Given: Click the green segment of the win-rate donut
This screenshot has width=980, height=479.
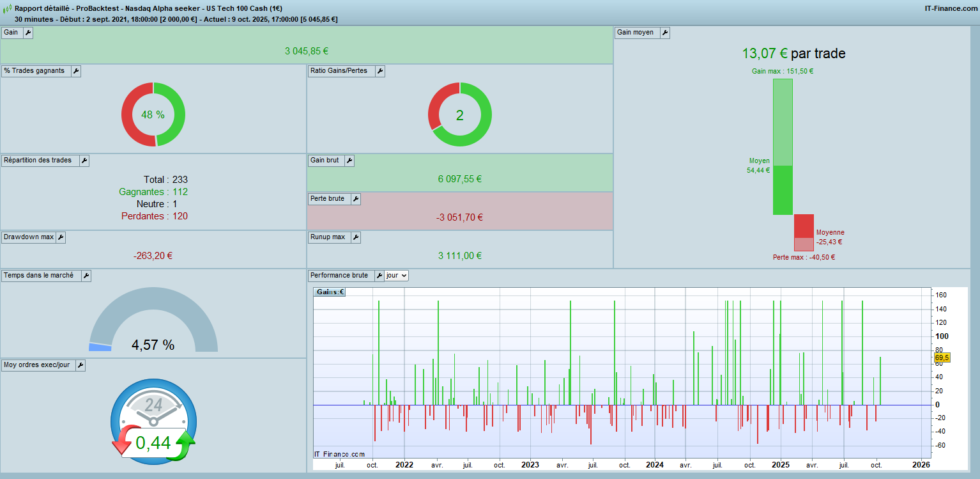Looking at the screenshot, I should 179,115.
